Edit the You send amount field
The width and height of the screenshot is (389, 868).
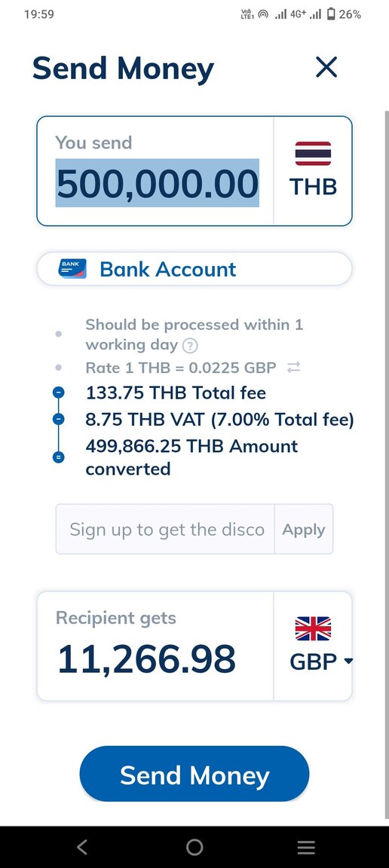point(158,183)
